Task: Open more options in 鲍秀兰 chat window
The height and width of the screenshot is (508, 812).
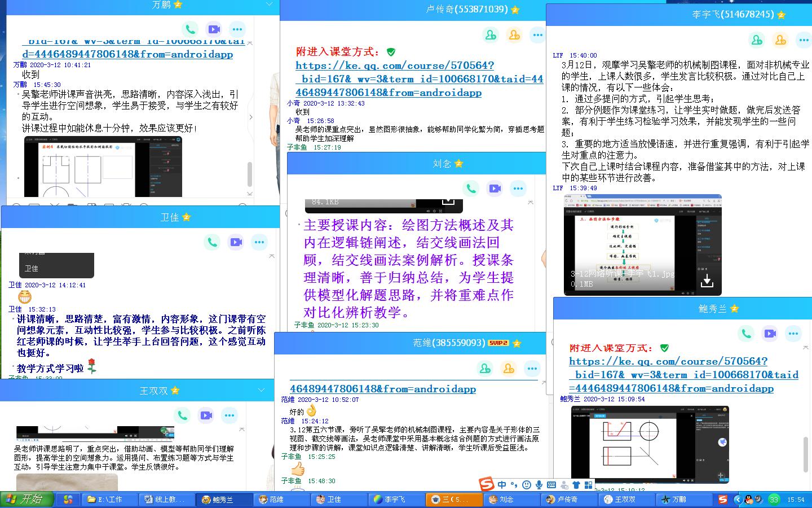Action: tap(793, 334)
